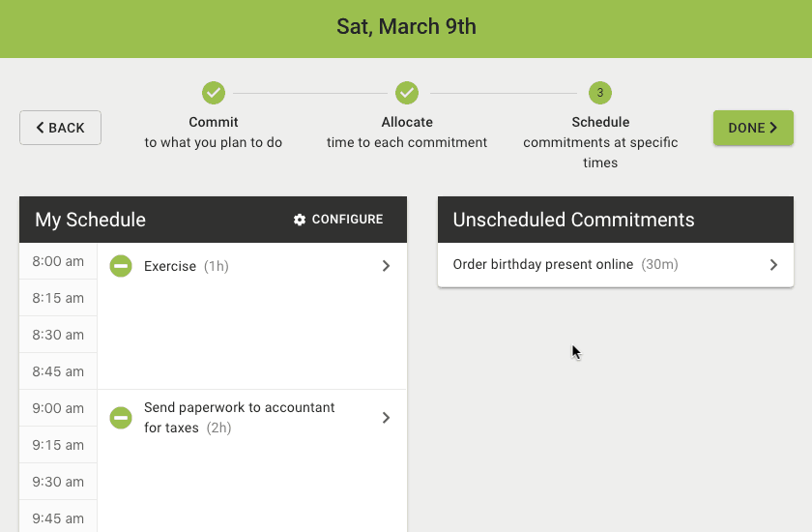Expand Send paperwork to accountant chevron
This screenshot has width=812, height=532.
pyautogui.click(x=386, y=418)
